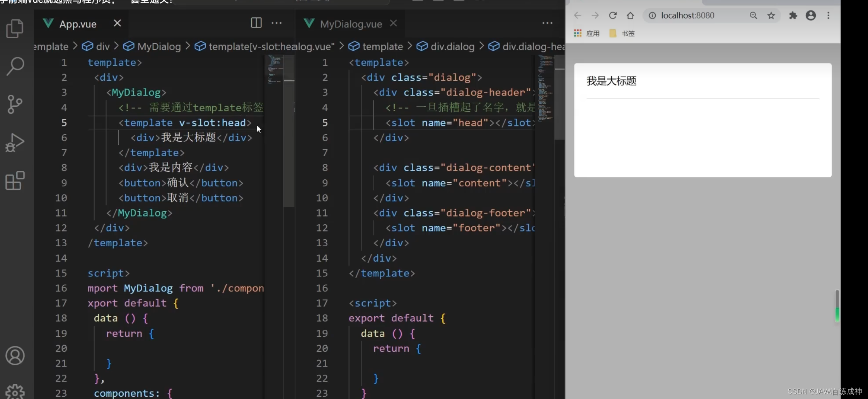Select the div.dialog breadcrumb item

pos(445,46)
